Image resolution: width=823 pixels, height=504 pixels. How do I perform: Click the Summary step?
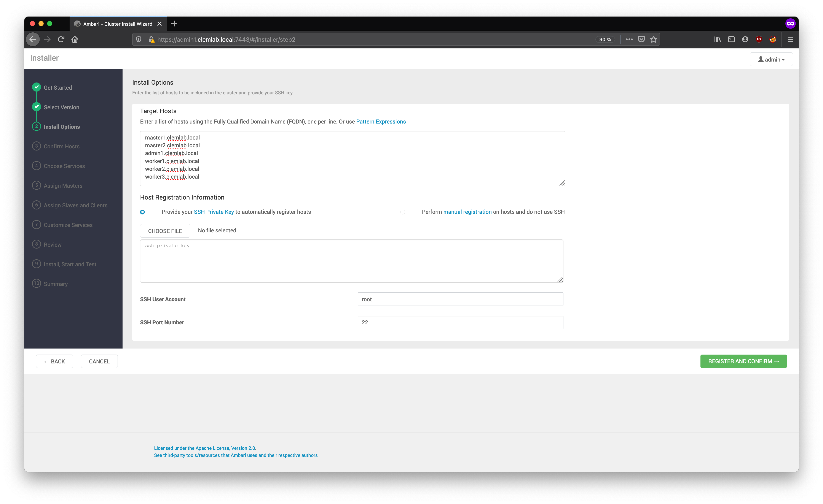(56, 284)
